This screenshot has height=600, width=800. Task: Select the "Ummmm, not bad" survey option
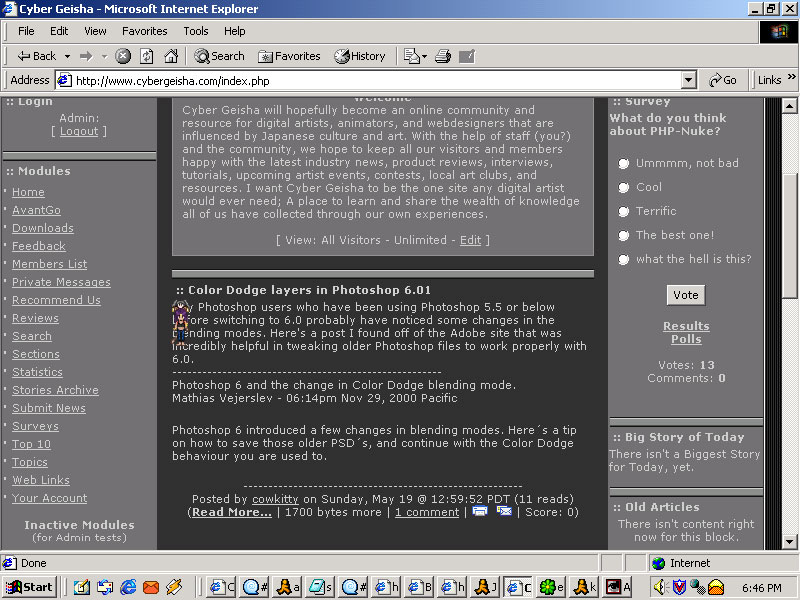[624, 163]
